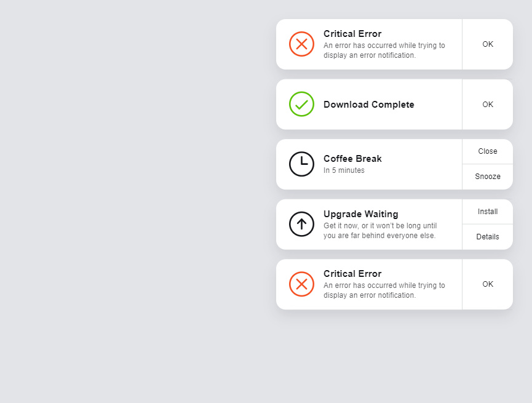Click the top Critical Error heading
This screenshot has height=403, width=532.
coord(352,34)
